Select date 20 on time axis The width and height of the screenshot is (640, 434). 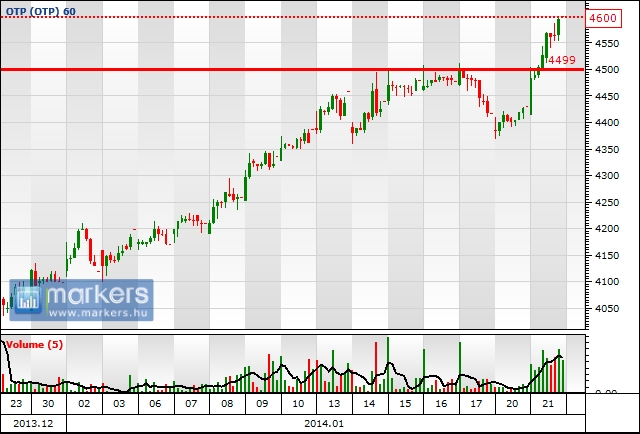tap(512, 404)
